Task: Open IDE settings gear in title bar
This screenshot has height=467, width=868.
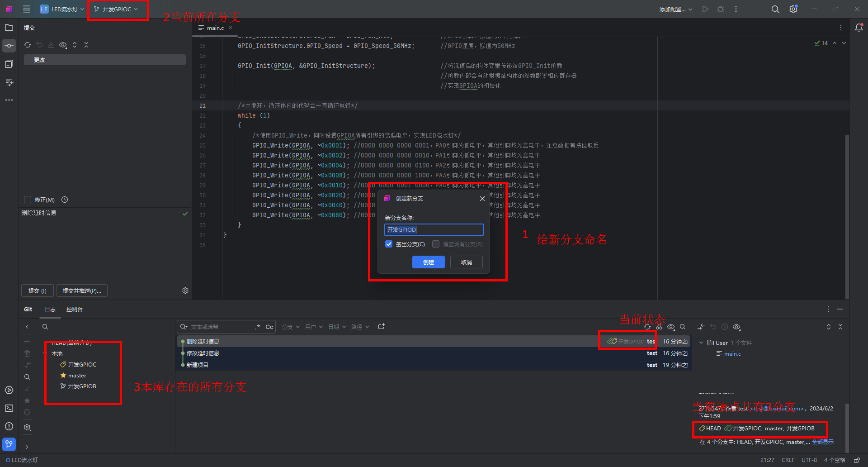Action: 793,9
